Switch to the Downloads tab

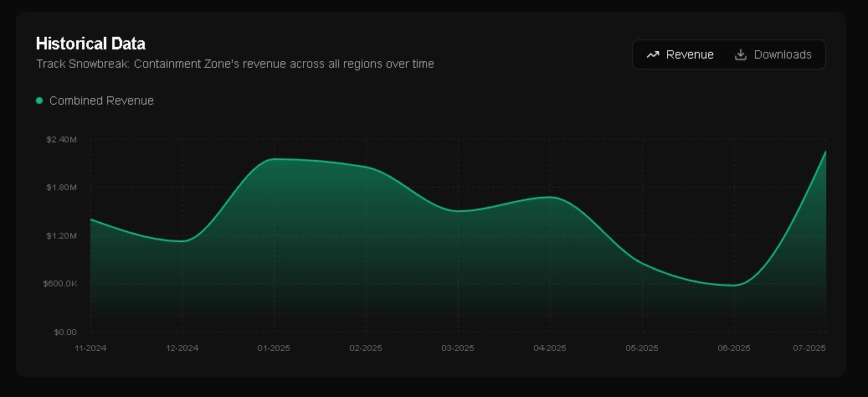pos(773,54)
